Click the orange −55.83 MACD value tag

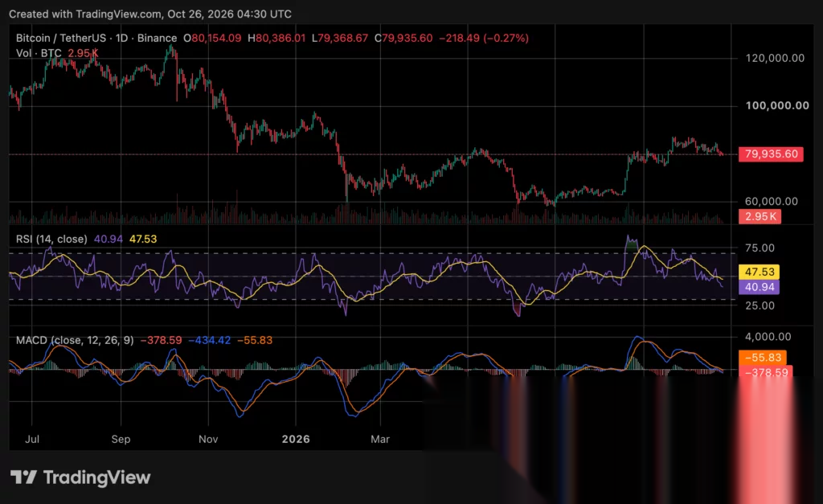pyautogui.click(x=762, y=358)
